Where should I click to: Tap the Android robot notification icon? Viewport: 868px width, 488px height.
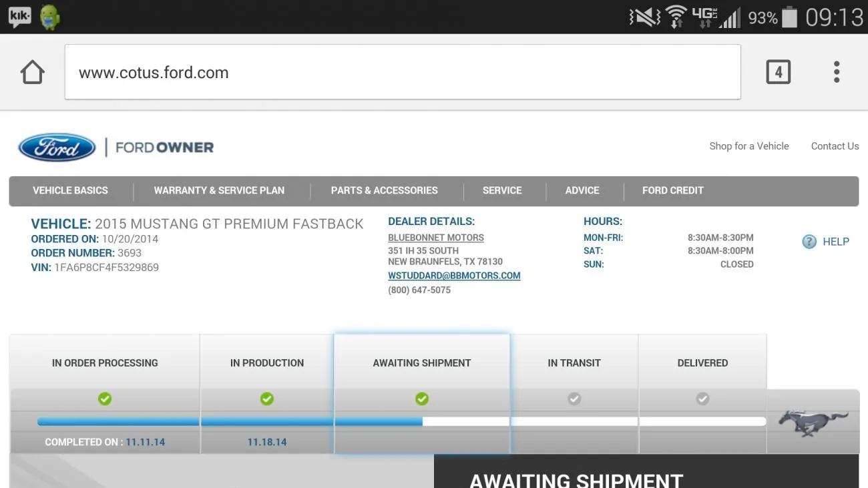[50, 17]
